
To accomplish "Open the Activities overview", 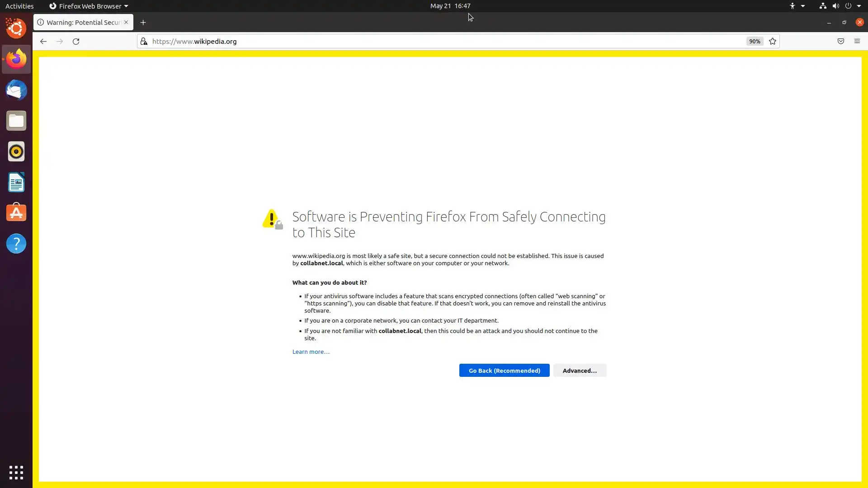I will (x=19, y=6).
